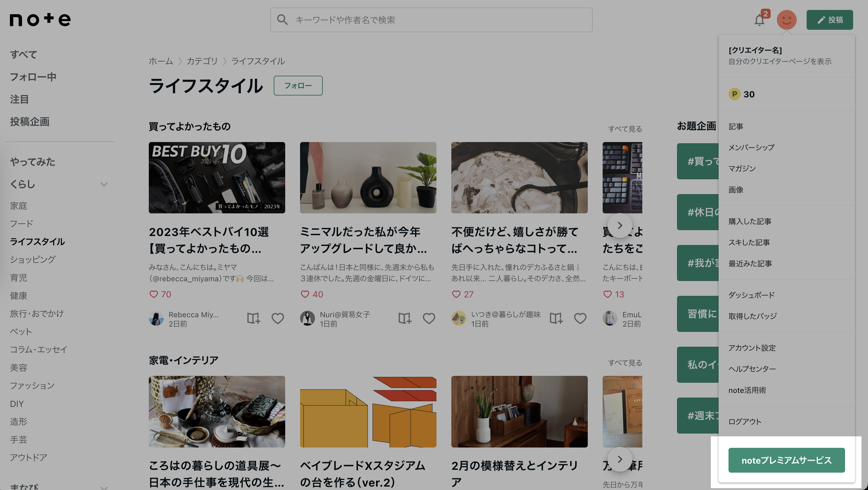Open やってみた sidebar category

(33, 162)
